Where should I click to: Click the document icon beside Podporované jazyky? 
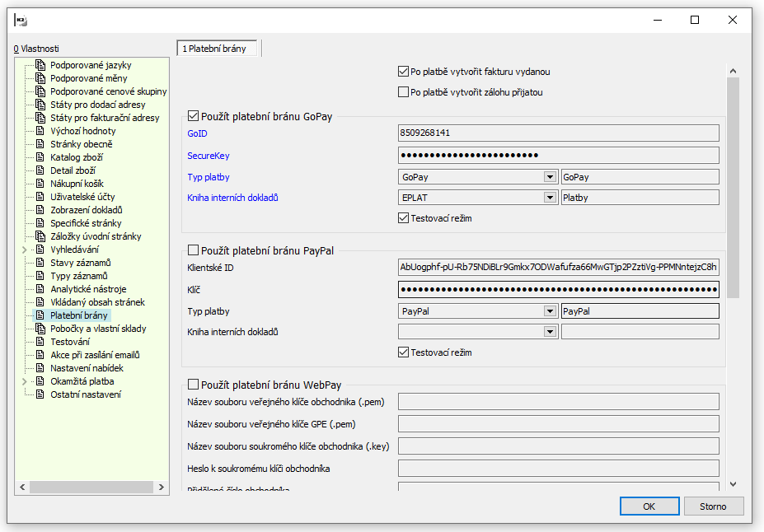(x=40, y=65)
